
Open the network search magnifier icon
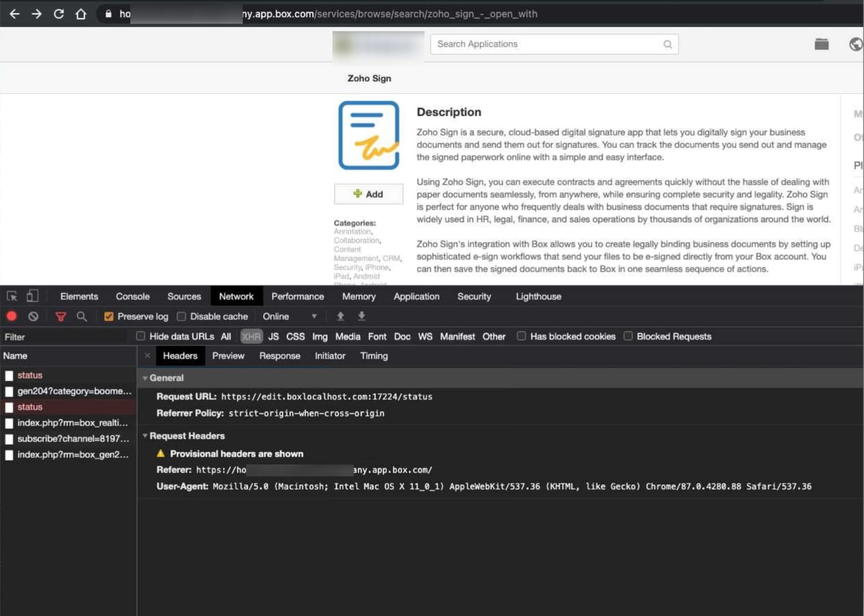pyautogui.click(x=82, y=316)
